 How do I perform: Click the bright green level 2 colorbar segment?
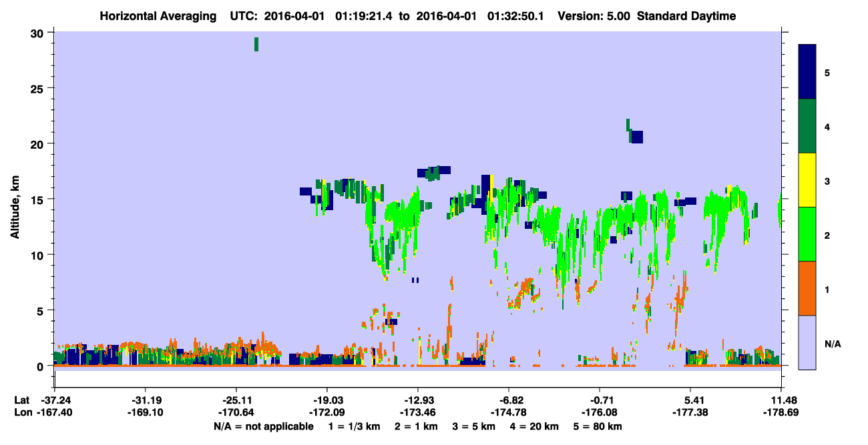pos(807,234)
